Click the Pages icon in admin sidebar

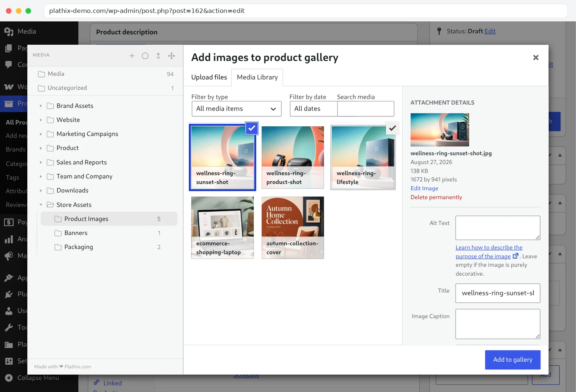[x=9, y=48]
